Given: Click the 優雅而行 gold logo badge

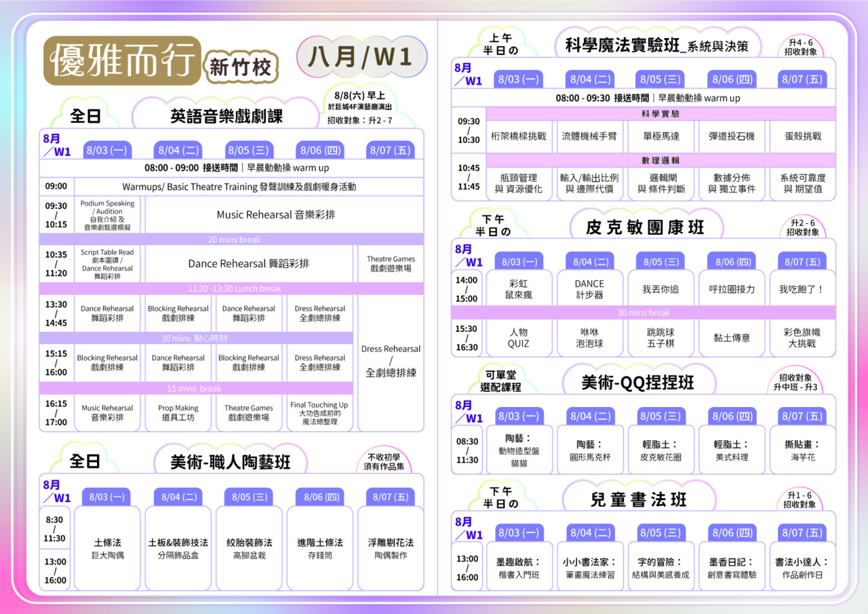Looking at the screenshot, I should pos(121,60).
